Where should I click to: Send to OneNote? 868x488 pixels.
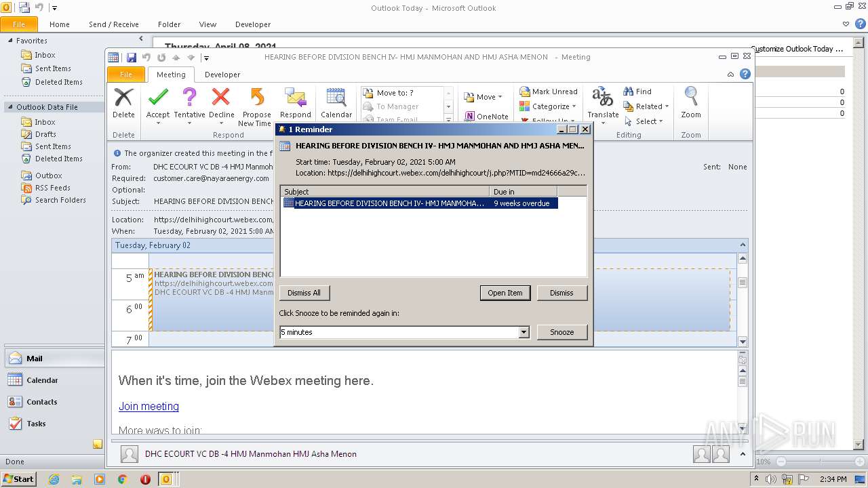point(486,117)
